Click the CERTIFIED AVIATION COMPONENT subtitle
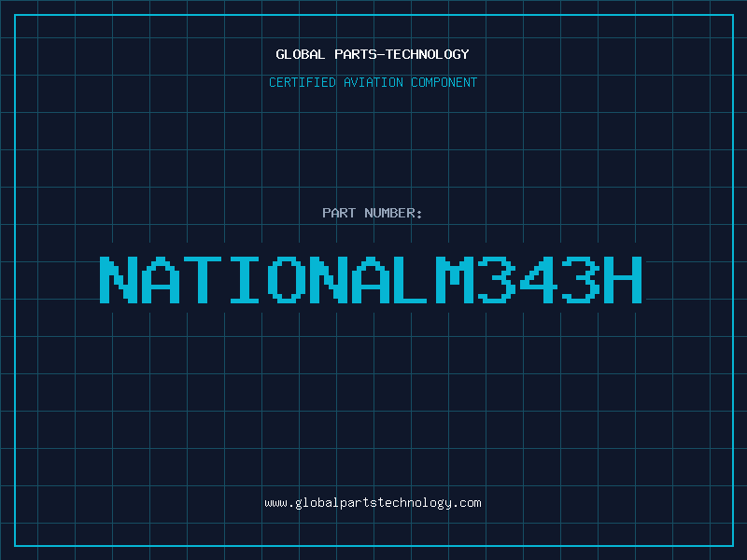The image size is (747, 560). click(x=373, y=82)
